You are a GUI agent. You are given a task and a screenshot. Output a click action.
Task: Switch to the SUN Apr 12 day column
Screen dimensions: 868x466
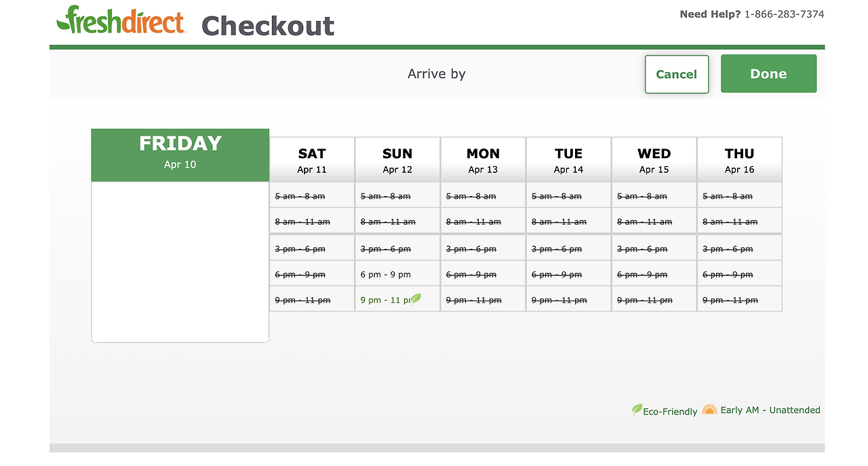click(397, 160)
